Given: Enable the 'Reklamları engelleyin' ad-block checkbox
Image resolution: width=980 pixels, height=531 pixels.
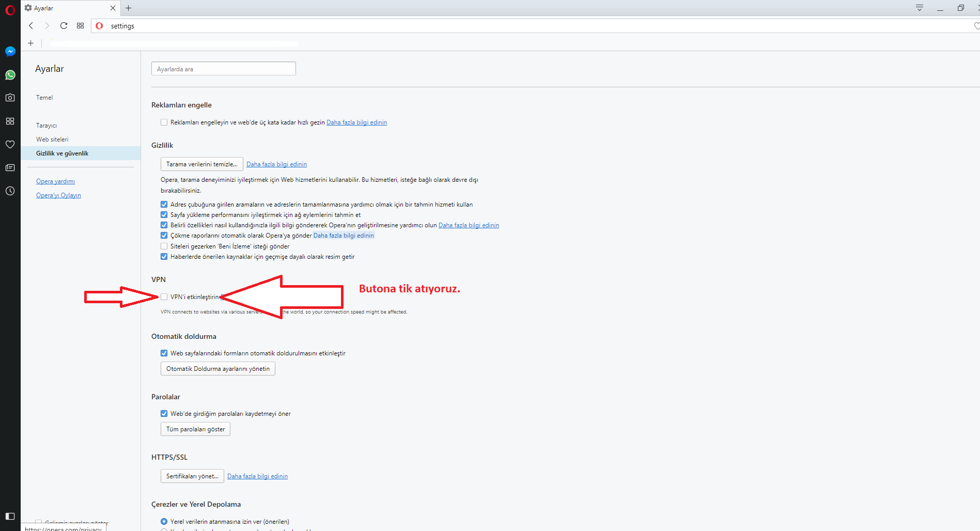Looking at the screenshot, I should (x=164, y=122).
